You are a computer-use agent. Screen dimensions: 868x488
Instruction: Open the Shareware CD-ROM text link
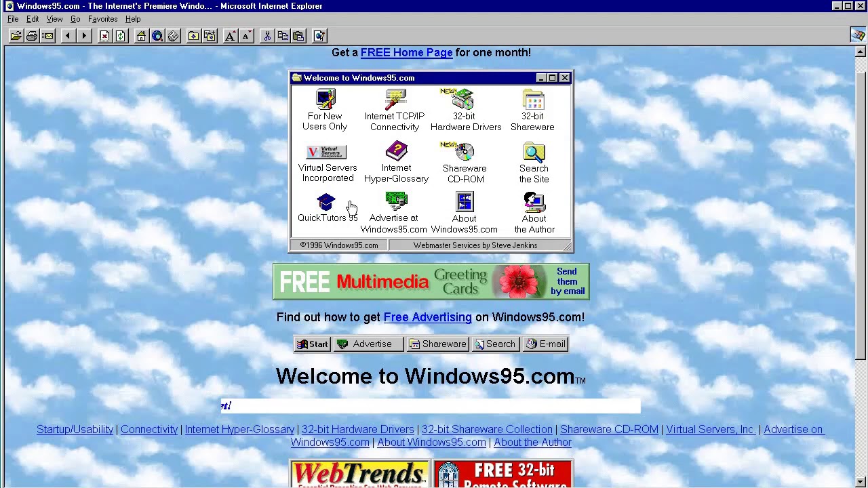(609, 429)
